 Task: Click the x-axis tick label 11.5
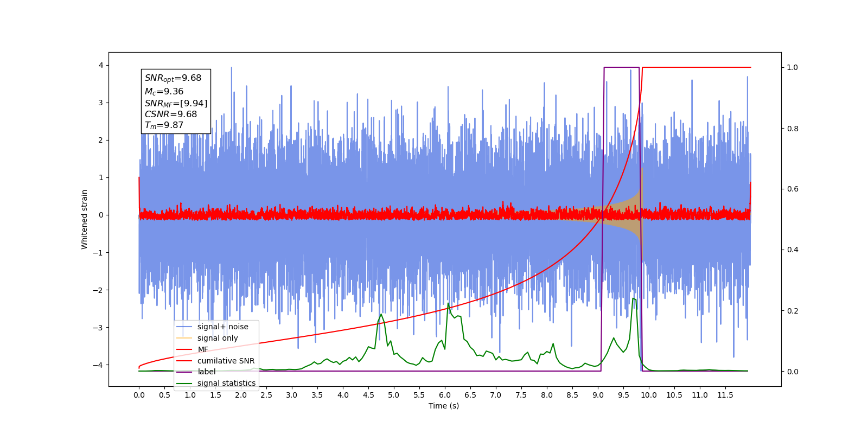click(x=725, y=395)
